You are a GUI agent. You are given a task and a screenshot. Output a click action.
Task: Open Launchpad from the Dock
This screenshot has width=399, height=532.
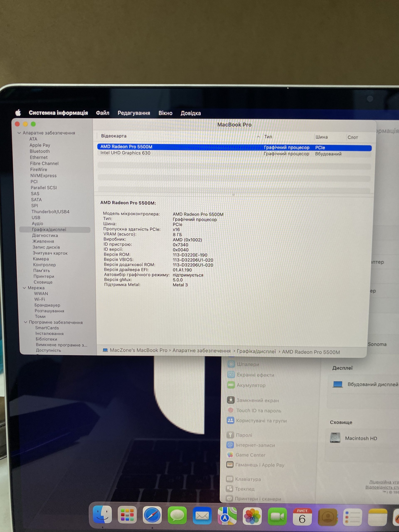point(127,515)
